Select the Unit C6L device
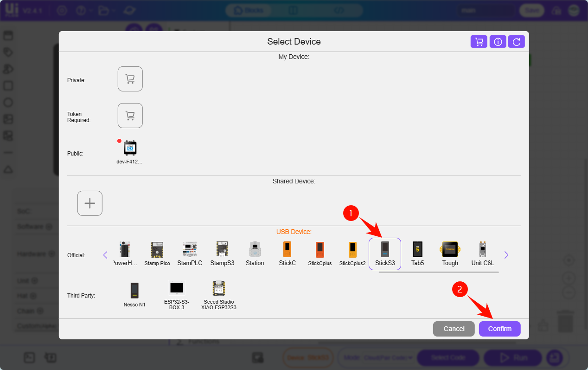Image resolution: width=588 pixels, height=370 pixels. [482, 253]
